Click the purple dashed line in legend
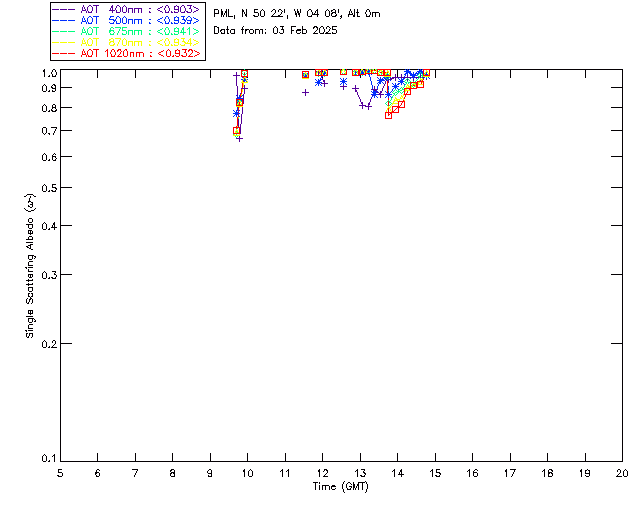 pos(64,9)
